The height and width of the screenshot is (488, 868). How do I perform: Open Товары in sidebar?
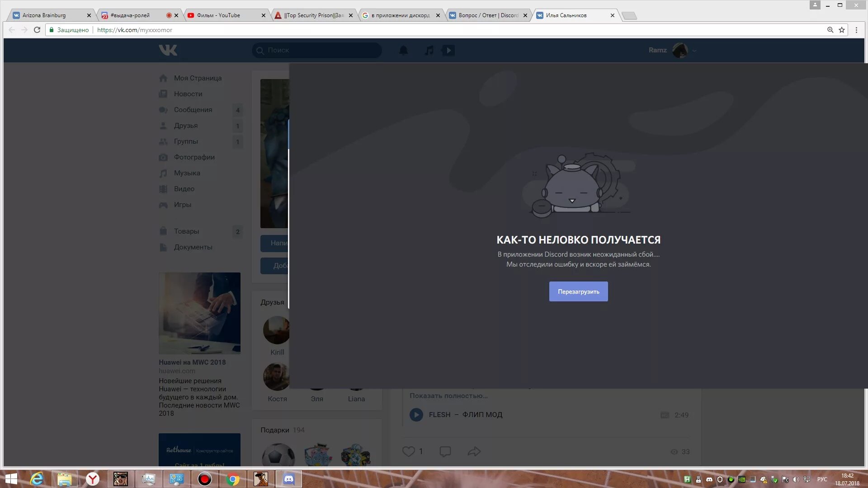(x=186, y=231)
